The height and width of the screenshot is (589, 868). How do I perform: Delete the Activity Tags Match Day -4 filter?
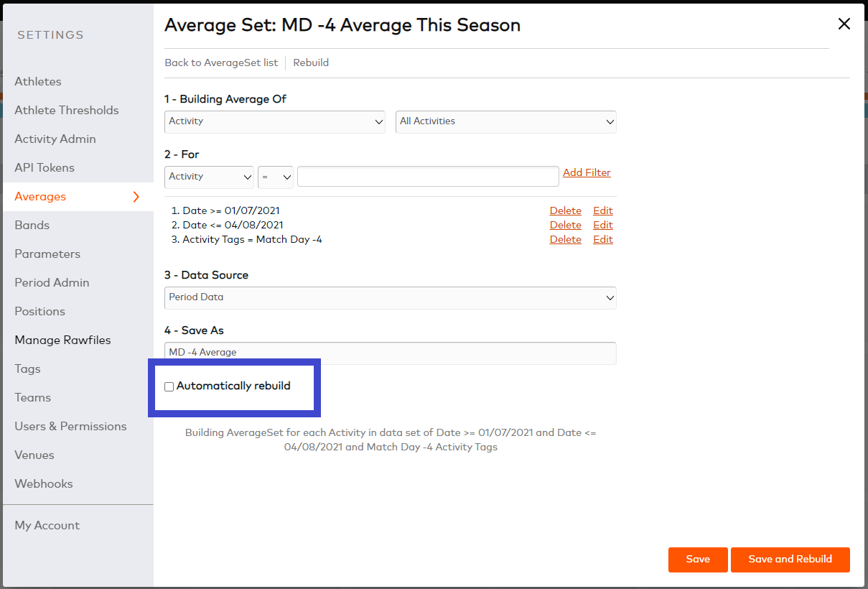[566, 239]
